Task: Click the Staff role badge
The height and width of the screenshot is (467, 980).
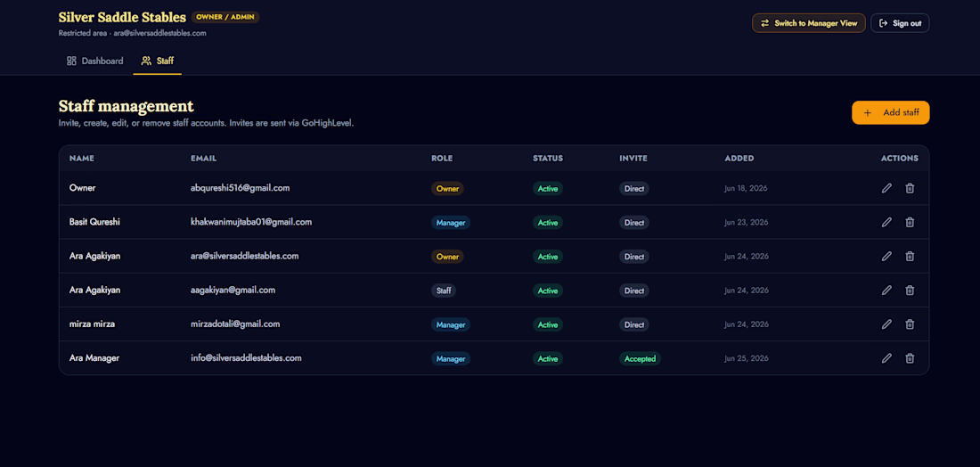Action: (444, 291)
